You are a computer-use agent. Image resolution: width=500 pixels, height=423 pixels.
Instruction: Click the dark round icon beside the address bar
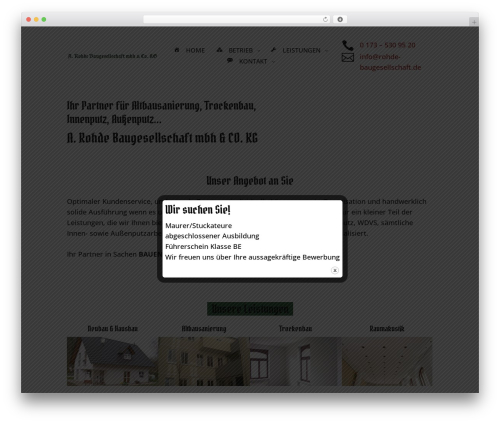pos(340,19)
